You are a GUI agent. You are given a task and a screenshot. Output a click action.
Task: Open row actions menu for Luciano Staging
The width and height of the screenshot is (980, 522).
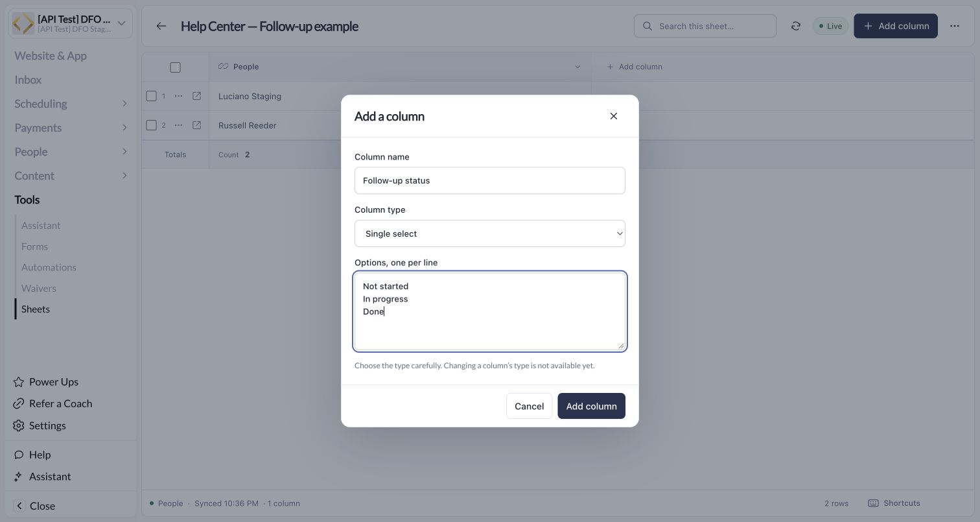[178, 96]
